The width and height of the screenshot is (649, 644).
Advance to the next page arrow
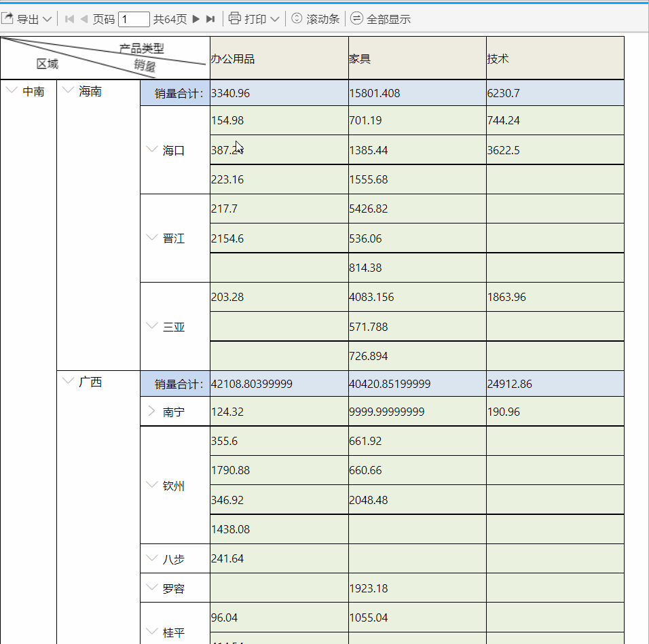[196, 19]
